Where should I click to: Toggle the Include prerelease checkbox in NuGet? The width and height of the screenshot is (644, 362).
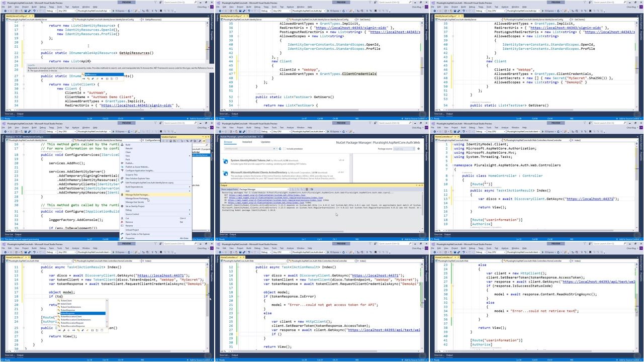pos(285,149)
